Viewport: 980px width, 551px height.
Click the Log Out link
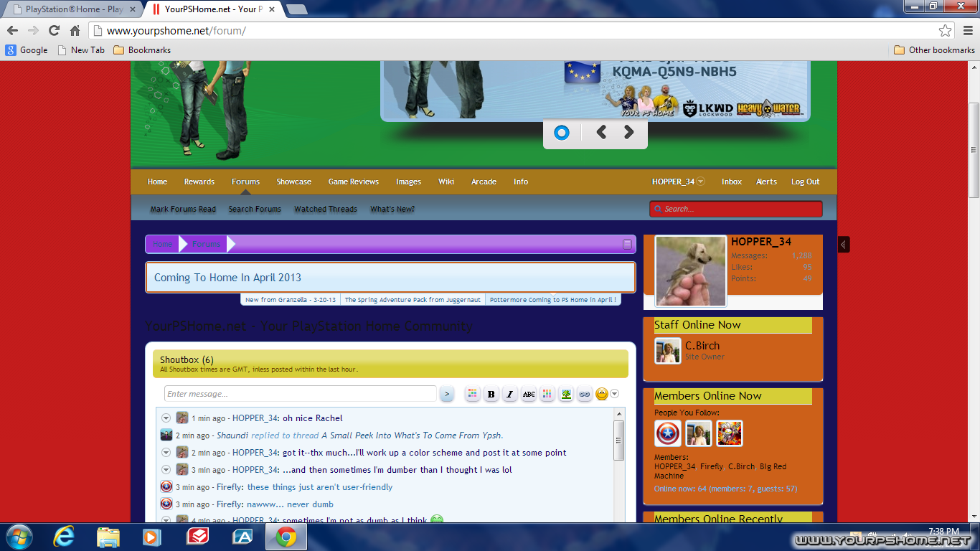(x=805, y=182)
